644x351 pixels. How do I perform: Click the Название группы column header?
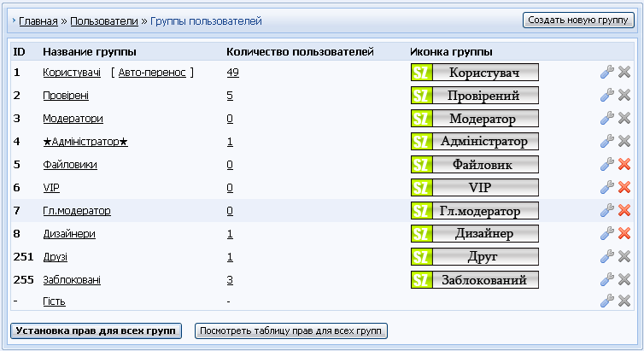[90, 52]
